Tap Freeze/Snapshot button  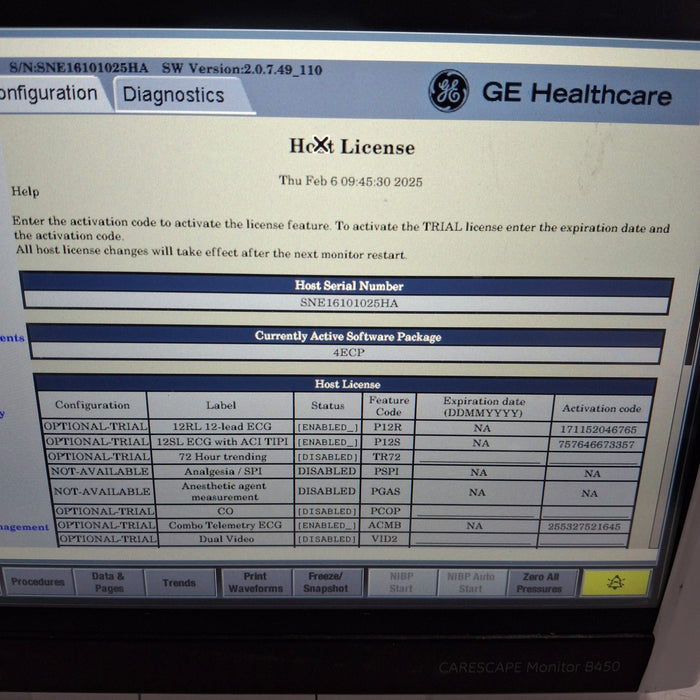[x=326, y=583]
